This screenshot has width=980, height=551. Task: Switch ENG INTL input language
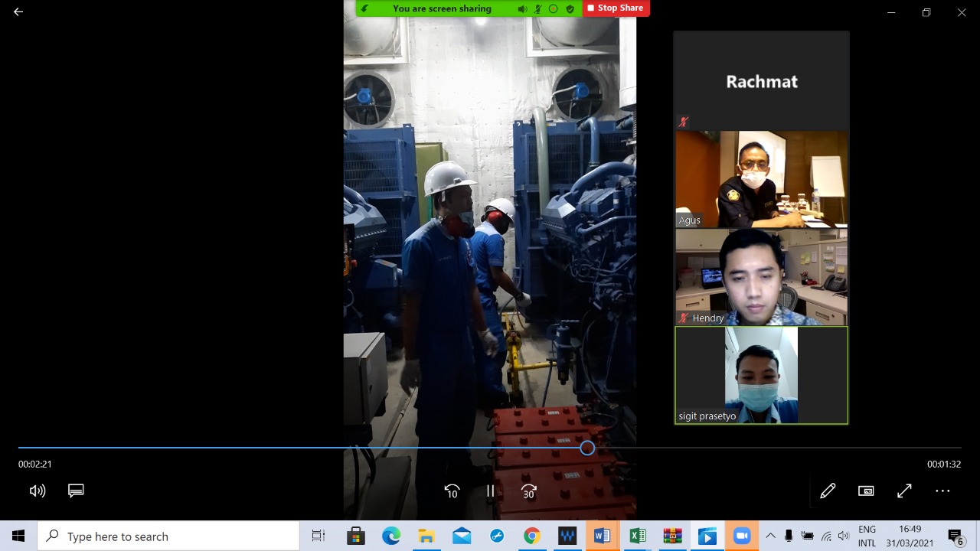(867, 536)
